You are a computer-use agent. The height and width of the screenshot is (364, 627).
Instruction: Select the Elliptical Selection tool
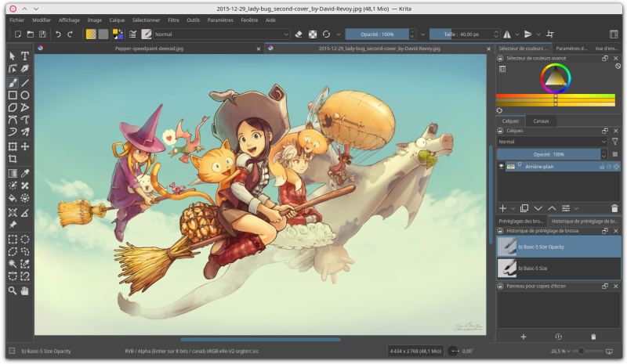25,240
